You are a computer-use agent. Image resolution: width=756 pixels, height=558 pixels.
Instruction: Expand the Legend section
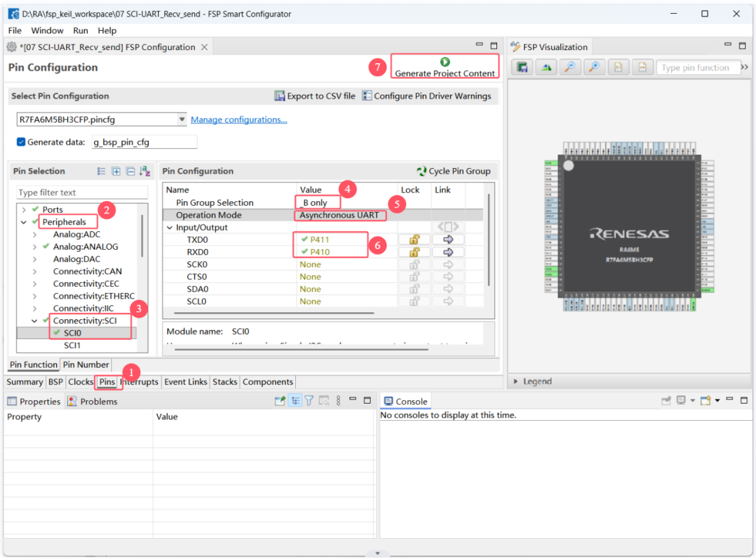pyautogui.click(x=516, y=381)
